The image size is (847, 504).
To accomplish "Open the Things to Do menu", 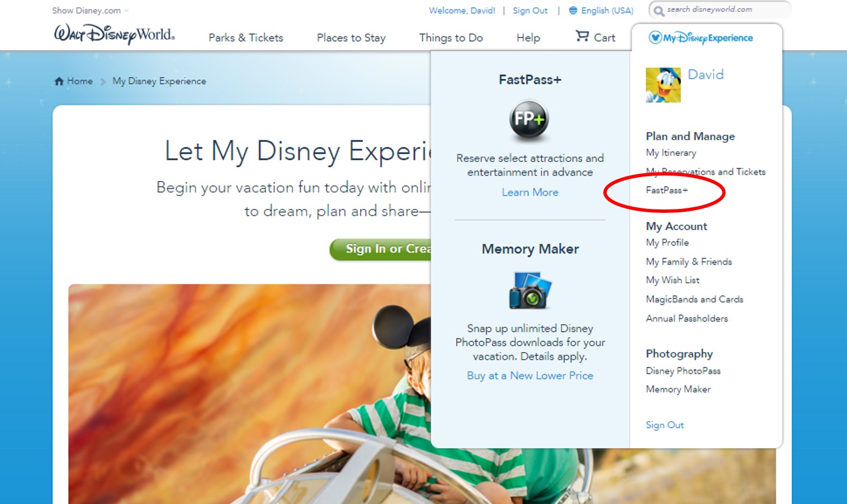I will [451, 37].
